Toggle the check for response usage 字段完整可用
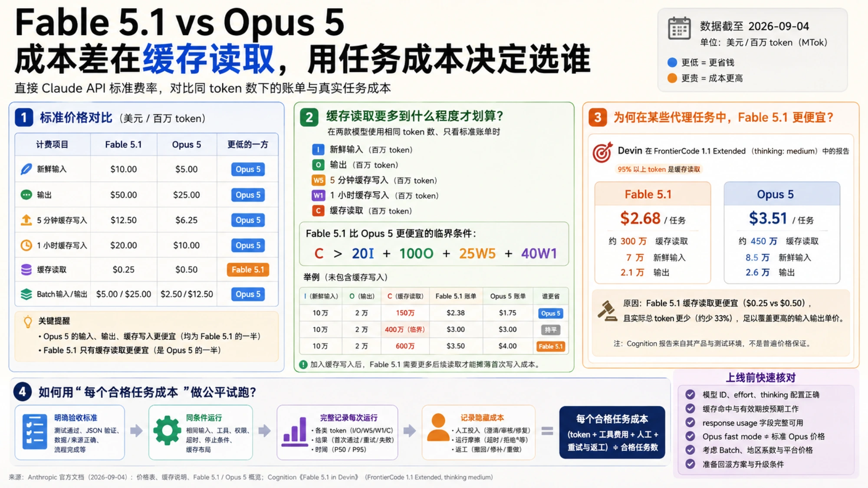Image resolution: width=868 pixels, height=488 pixels. [690, 422]
